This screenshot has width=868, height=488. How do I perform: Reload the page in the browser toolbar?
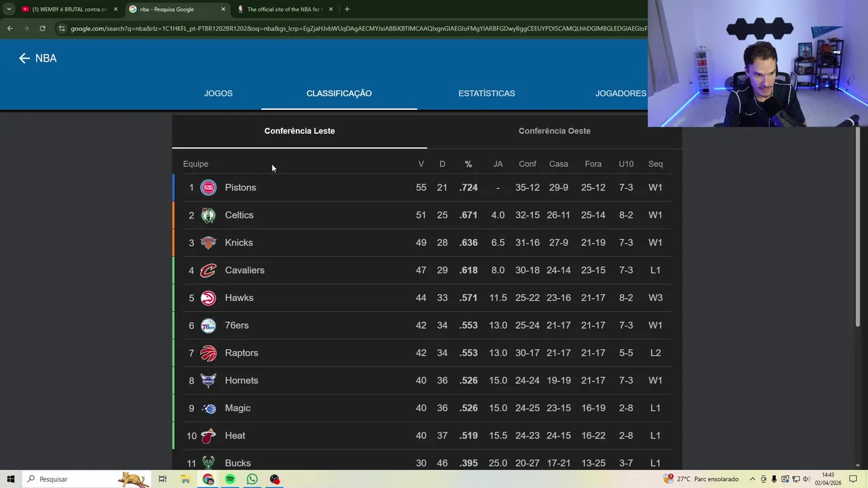coord(42,28)
